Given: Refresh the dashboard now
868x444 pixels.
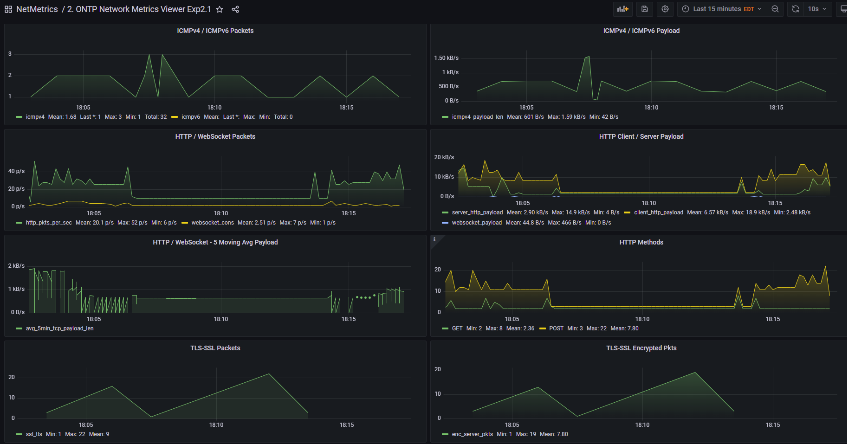Looking at the screenshot, I should tap(796, 9).
